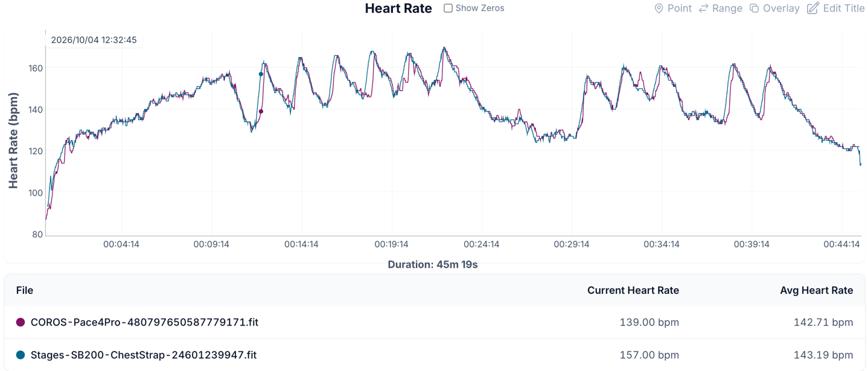Click the 143.19 bpm average value
Image resolution: width=868 pixels, height=371 pixels.
pyautogui.click(x=823, y=355)
